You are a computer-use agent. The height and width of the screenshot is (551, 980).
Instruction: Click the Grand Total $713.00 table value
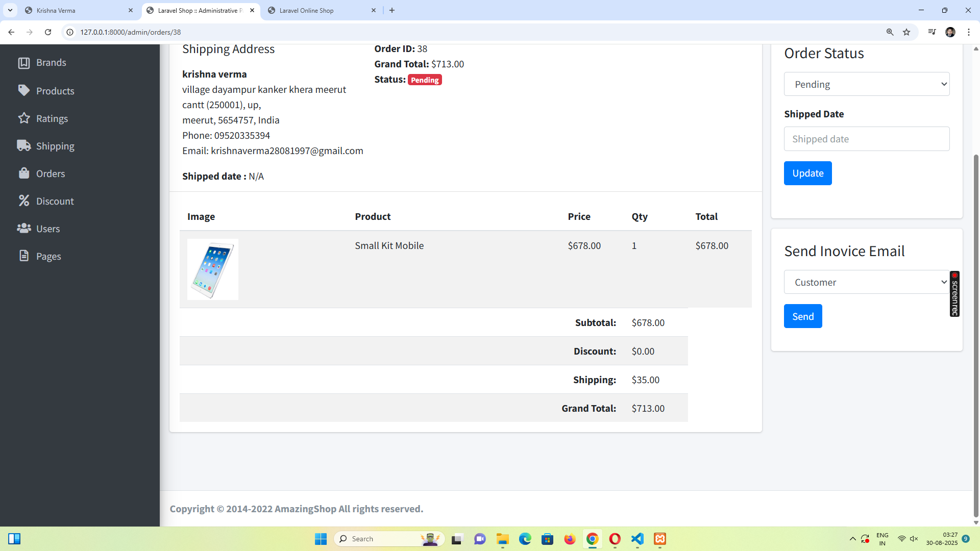(x=648, y=408)
